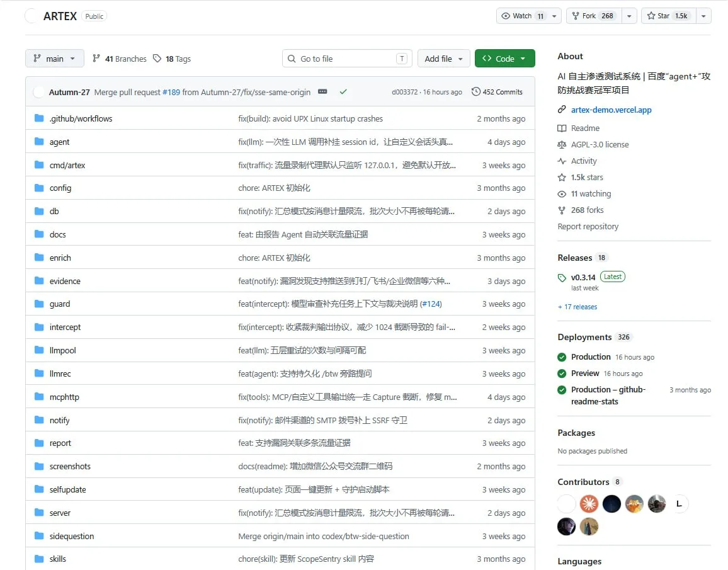728x570 pixels.
Task: Click the 11 watching eye icon
Action: 562,193
